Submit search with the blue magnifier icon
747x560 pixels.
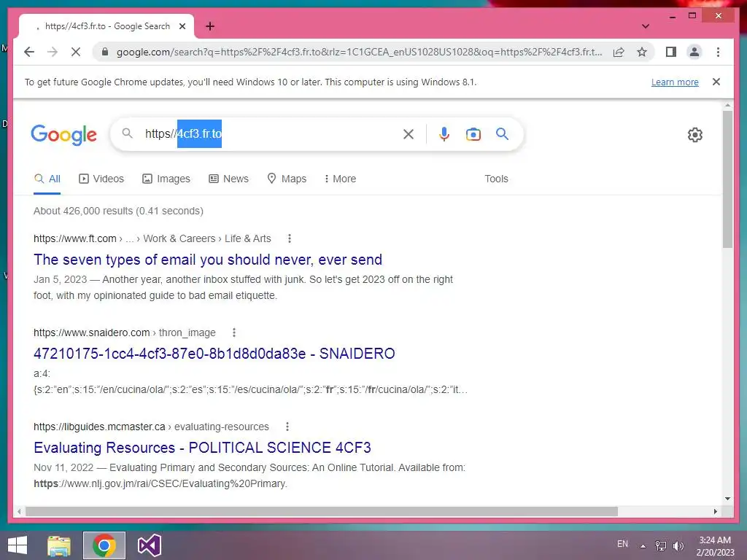click(x=502, y=134)
